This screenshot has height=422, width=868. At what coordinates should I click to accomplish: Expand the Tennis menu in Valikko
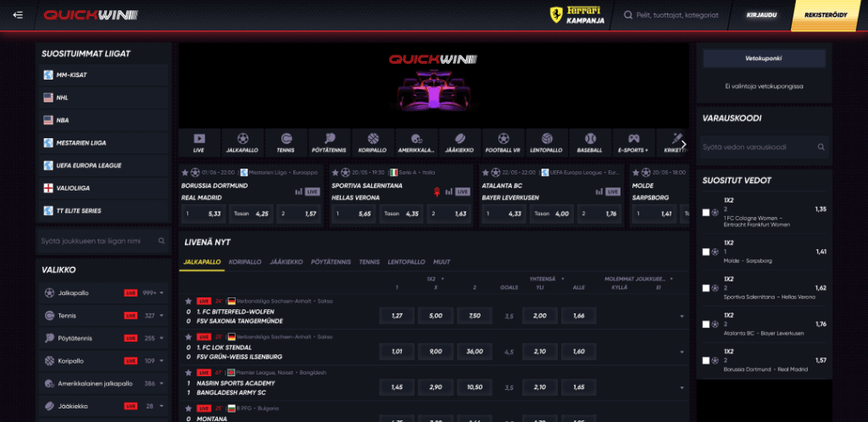tap(162, 316)
